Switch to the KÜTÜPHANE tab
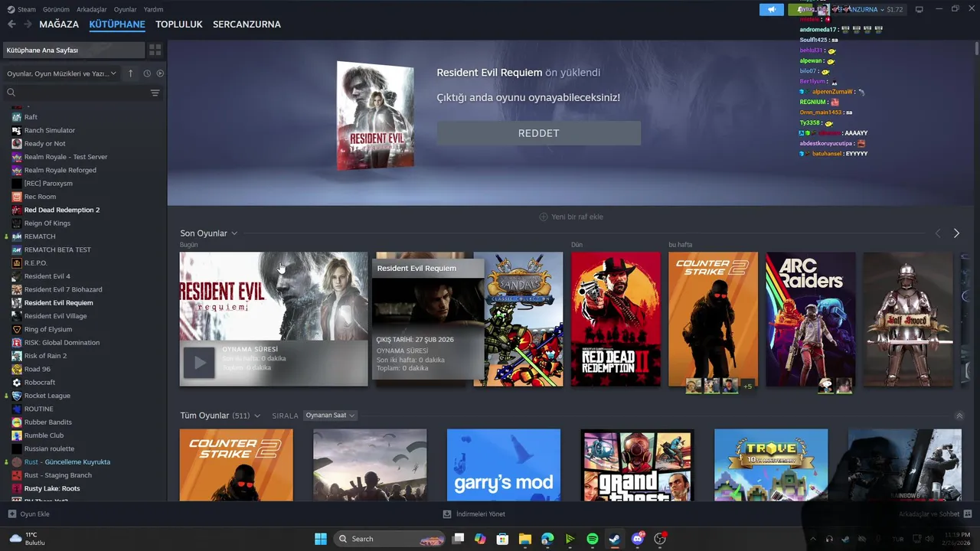This screenshot has width=980, height=551. pos(117,24)
